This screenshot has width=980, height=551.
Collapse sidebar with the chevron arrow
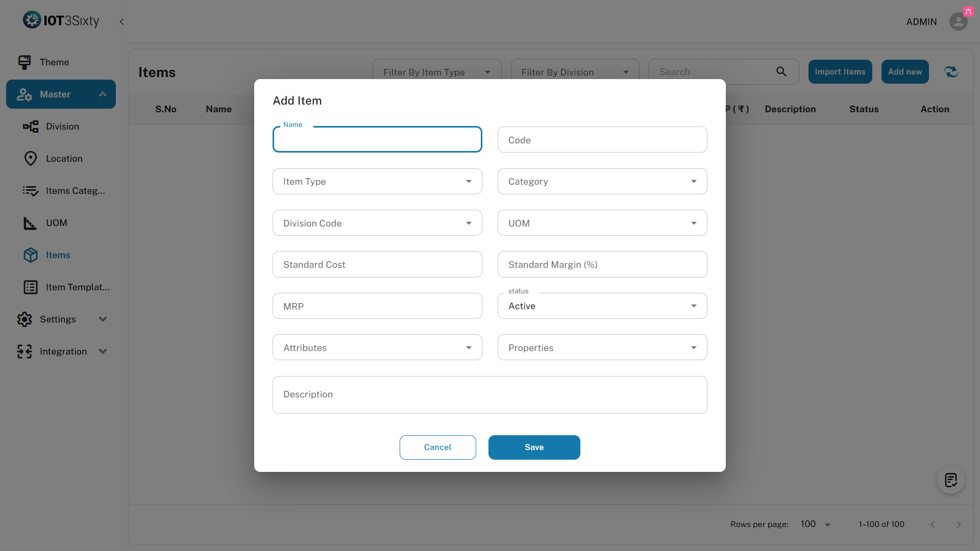[121, 21]
